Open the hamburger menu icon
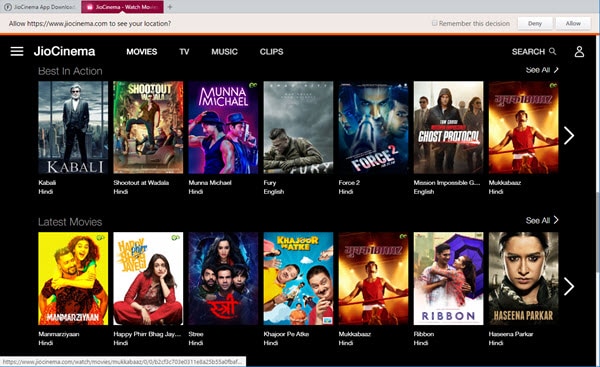Viewport: 600px width, 367px height. (x=17, y=51)
